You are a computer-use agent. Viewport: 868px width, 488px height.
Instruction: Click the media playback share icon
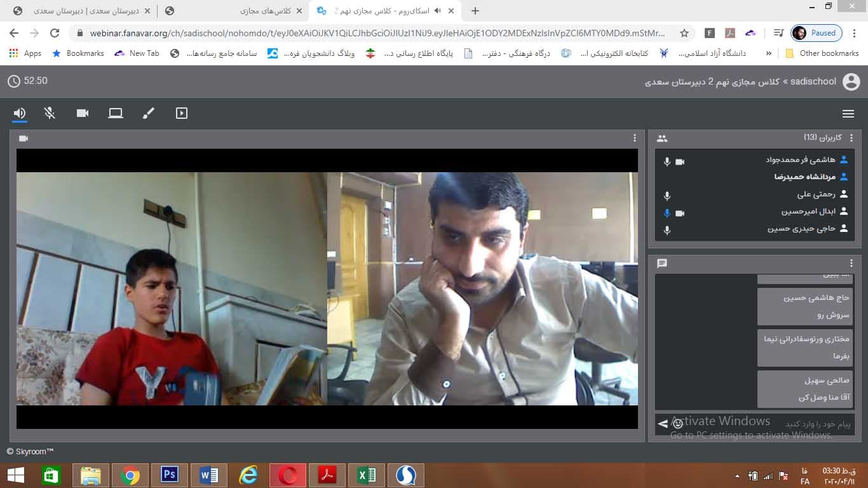pos(182,113)
